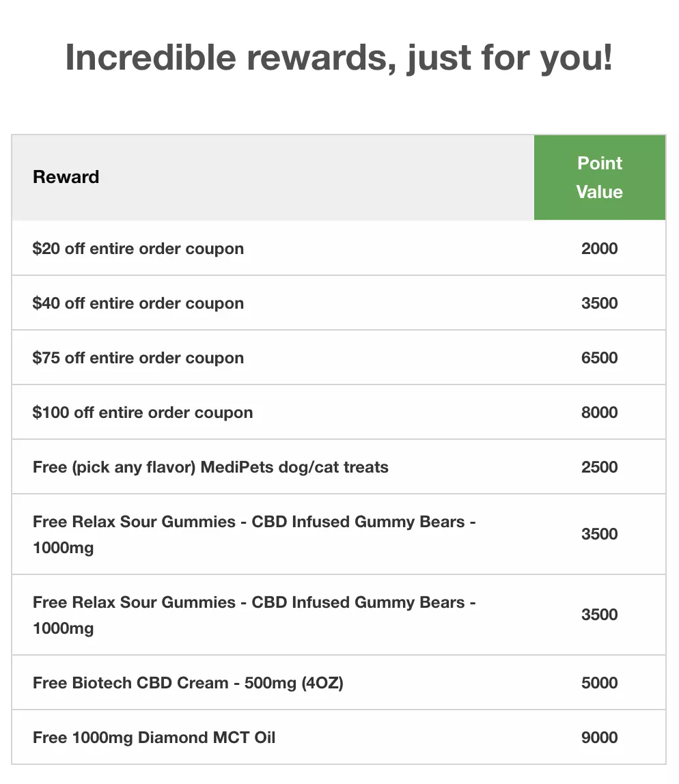The width and height of the screenshot is (679, 784).
Task: Click the 'Incredible rewards, just for you!' heading
Action: pyautogui.click(x=339, y=58)
